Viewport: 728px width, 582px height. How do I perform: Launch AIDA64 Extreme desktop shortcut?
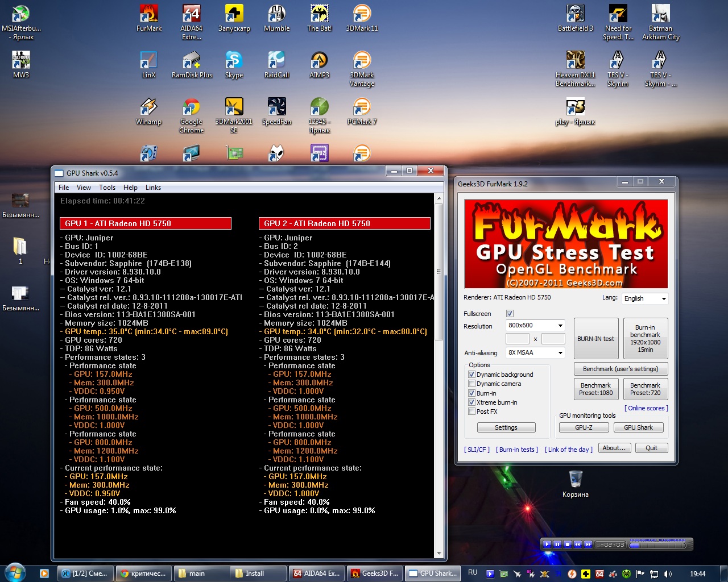191,17
